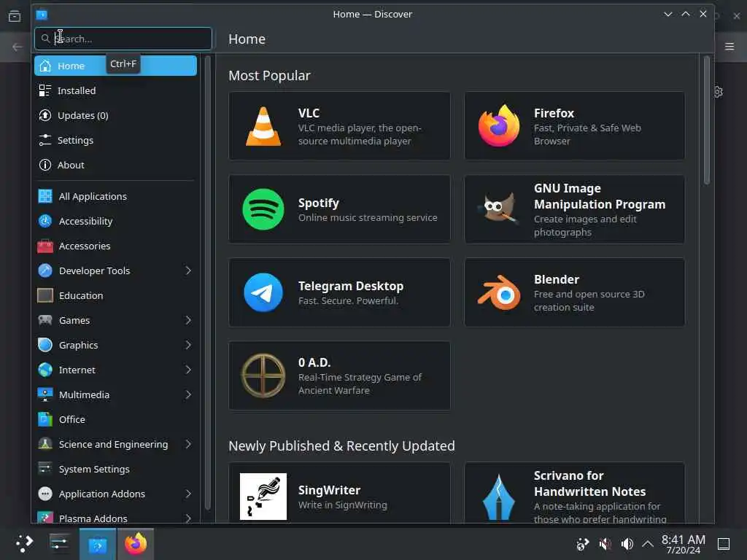Screen dimensions: 747x560
Task: Open SingWriter app icon
Action: point(263,496)
